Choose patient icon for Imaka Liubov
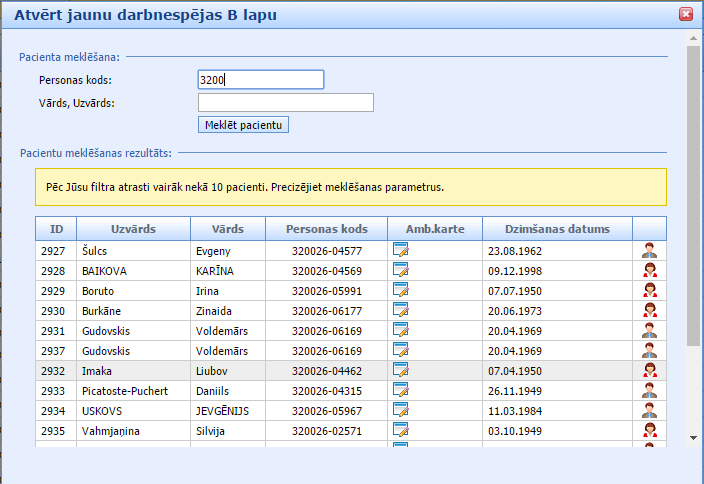Viewport: 704px width, 484px height. (649, 370)
